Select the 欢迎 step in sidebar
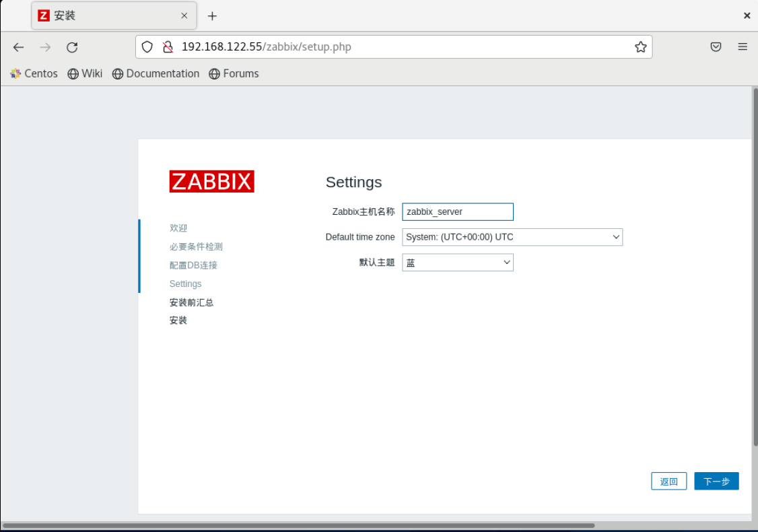 pos(178,228)
